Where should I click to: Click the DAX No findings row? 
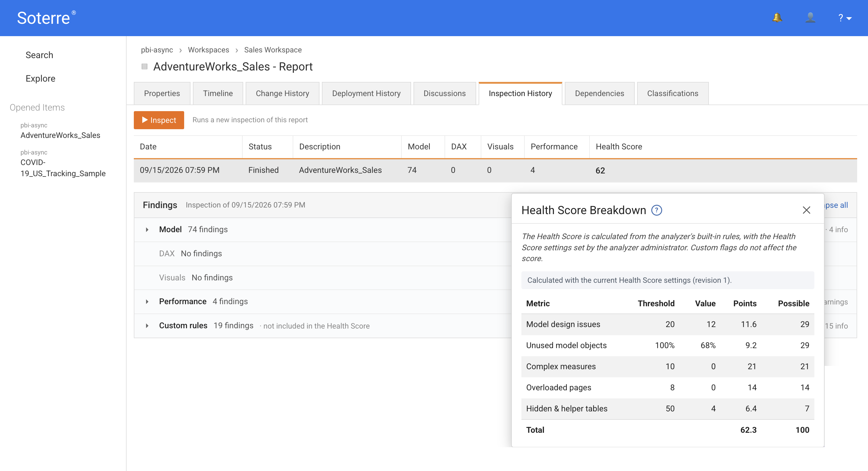click(x=322, y=254)
